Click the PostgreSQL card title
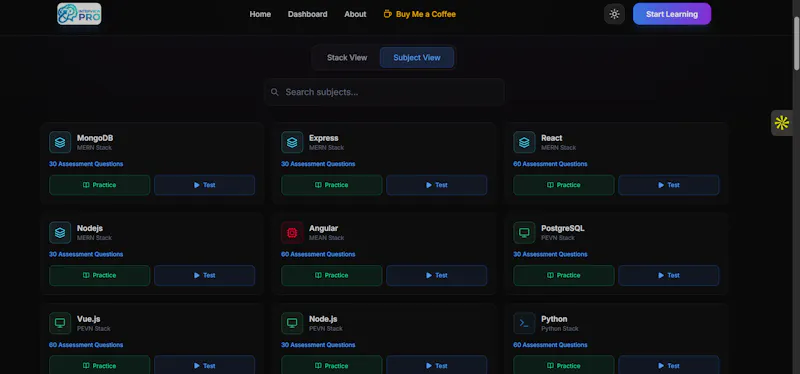Viewport: 800px width, 374px height. [563, 229]
